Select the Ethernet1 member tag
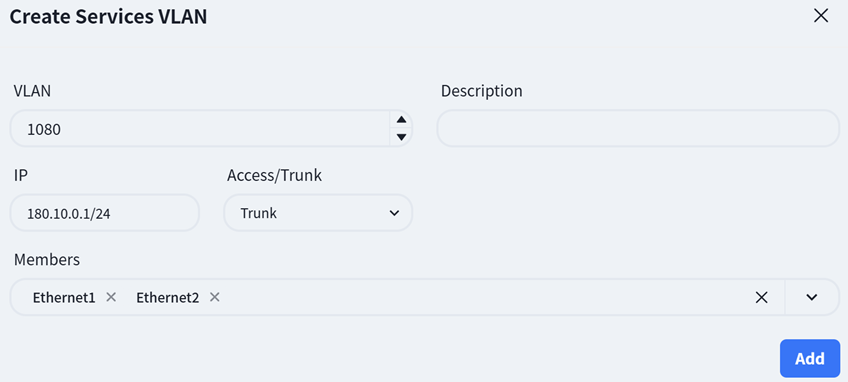 [64, 297]
